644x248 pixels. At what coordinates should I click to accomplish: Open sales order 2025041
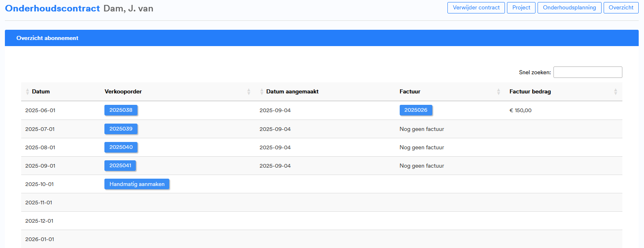[x=120, y=166]
